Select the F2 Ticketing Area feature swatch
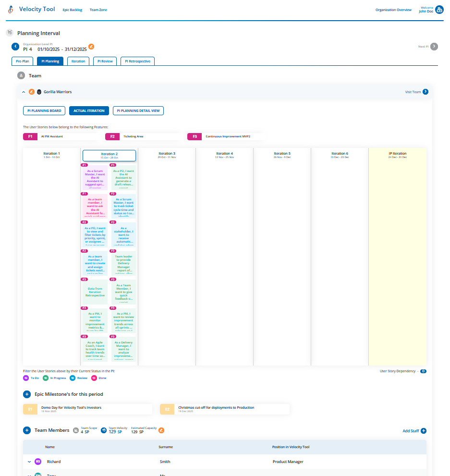Image resolution: width=450 pixels, height=476 pixels. coord(112,136)
